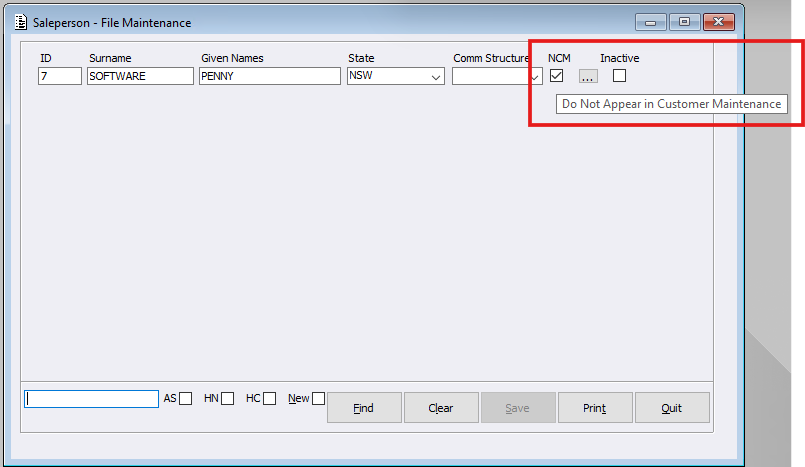The image size is (805, 467).
Task: Focus the search box next to AS
Action: coord(92,398)
